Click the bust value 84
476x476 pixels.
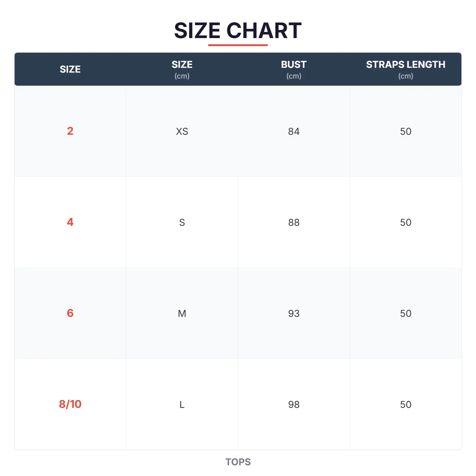[x=294, y=131]
